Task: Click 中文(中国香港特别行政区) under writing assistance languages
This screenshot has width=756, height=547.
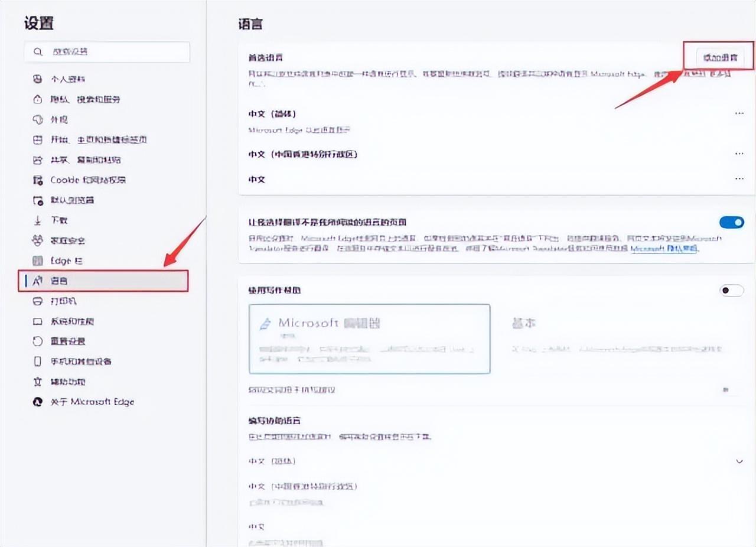Action: pyautogui.click(x=303, y=486)
